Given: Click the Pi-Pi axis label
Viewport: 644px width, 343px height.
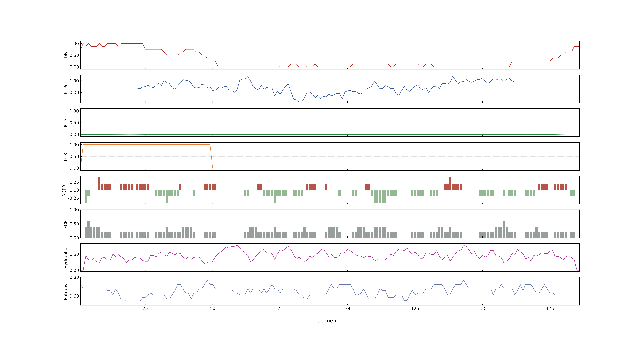Looking at the screenshot, I should click(66, 89).
